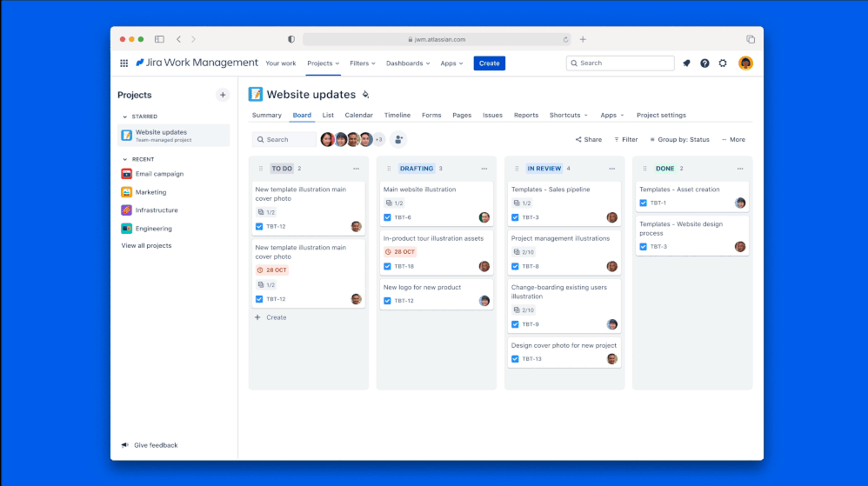The image size is (868, 486).
Task: Switch to the Summary tab
Action: point(267,115)
